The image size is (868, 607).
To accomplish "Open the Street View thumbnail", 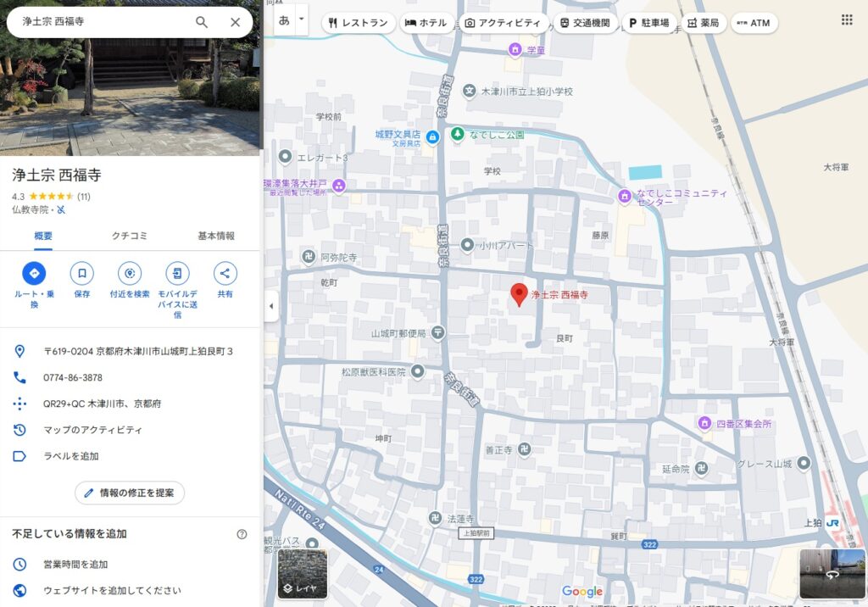I will [832, 574].
